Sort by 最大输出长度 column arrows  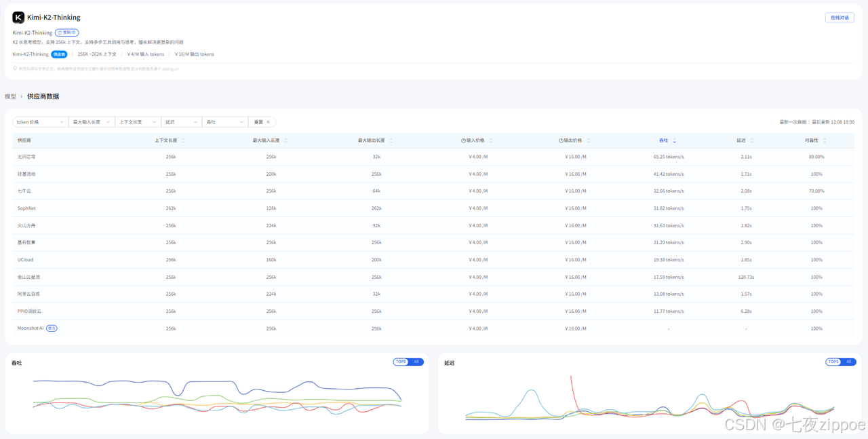[391, 140]
